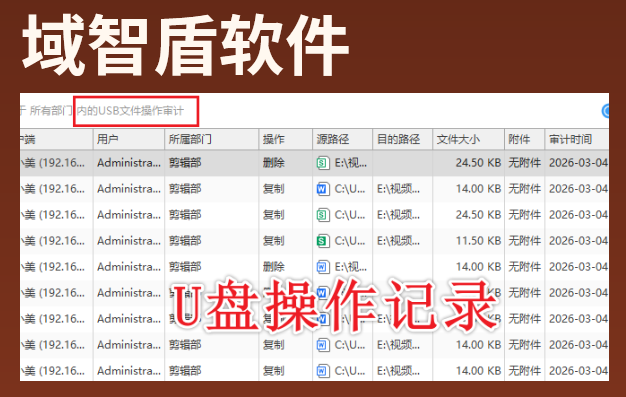Click the Word document icon in the 删除 14.00 KB row
The height and width of the screenshot is (397, 626).
(x=323, y=267)
